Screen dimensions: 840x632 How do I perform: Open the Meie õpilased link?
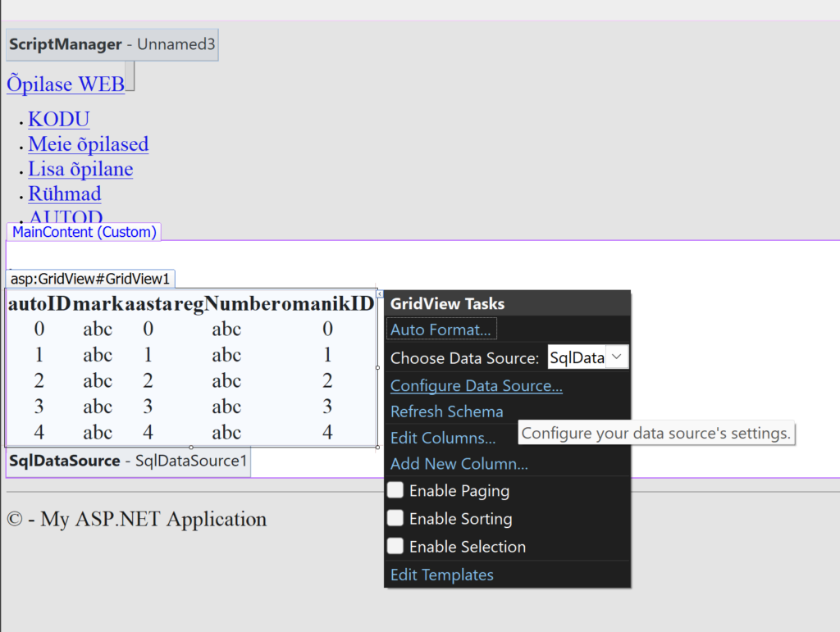click(88, 144)
